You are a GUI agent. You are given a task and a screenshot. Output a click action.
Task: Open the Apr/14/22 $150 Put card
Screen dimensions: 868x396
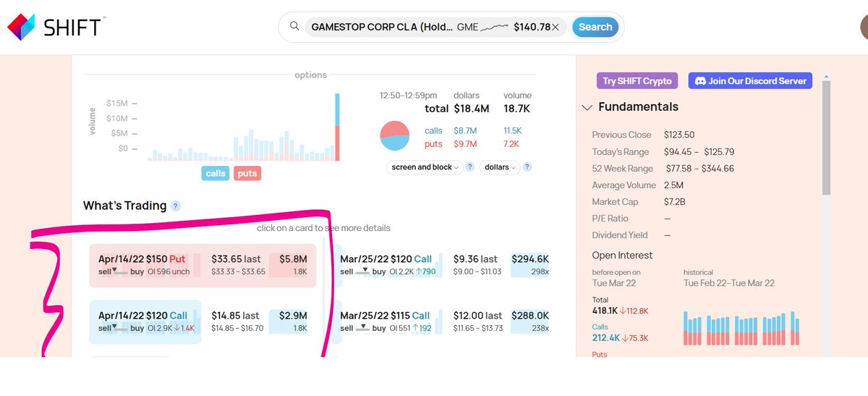point(203,265)
